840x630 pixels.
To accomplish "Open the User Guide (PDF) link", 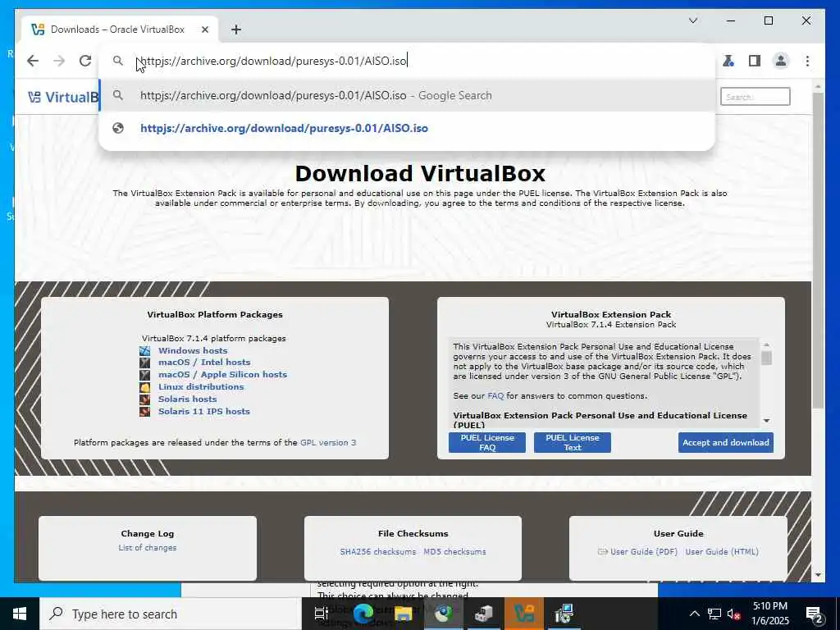I will pos(643,552).
